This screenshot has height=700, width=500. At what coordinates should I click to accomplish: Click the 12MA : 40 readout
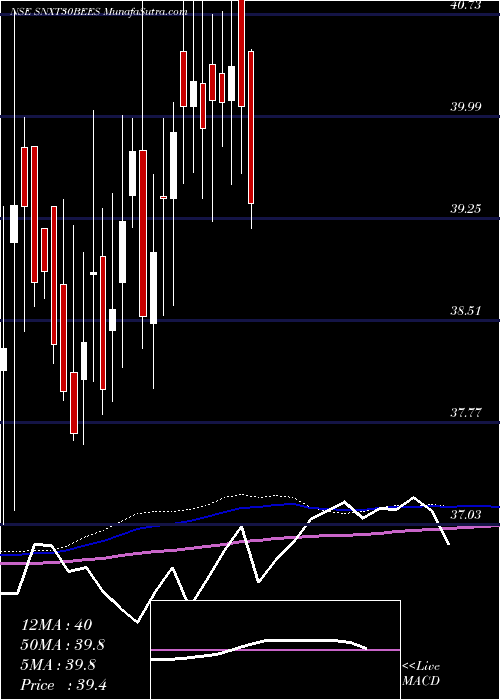pos(56,625)
